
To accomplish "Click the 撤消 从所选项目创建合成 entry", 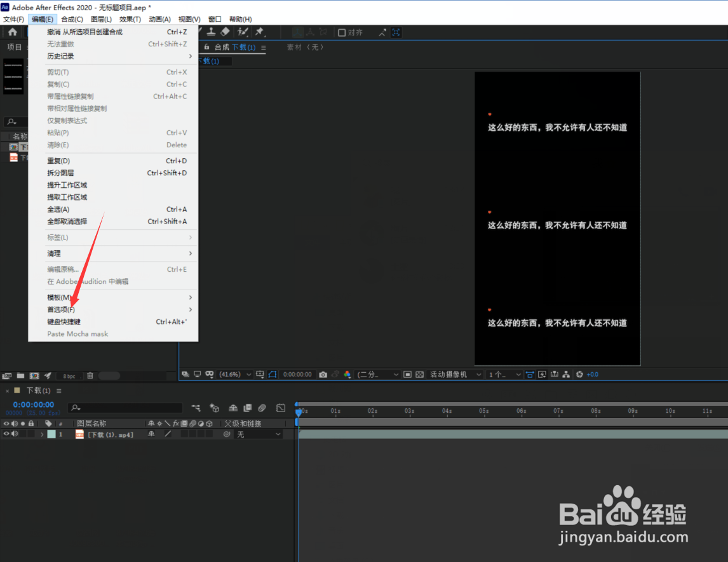I will tap(120, 32).
